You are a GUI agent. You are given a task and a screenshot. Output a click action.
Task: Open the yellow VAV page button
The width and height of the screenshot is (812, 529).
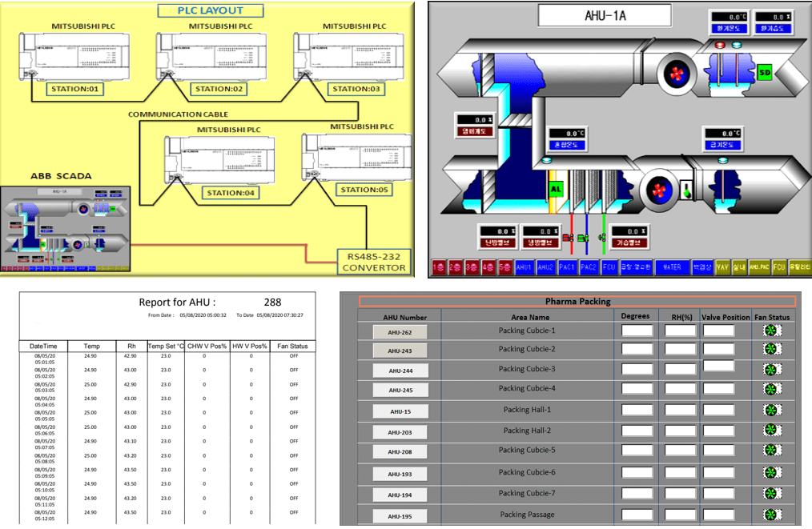click(x=722, y=267)
